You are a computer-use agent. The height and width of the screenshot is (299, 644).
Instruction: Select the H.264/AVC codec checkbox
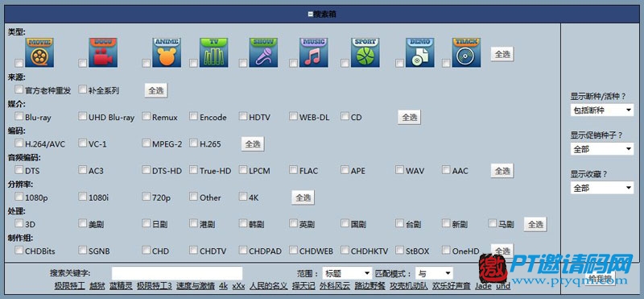pos(19,143)
